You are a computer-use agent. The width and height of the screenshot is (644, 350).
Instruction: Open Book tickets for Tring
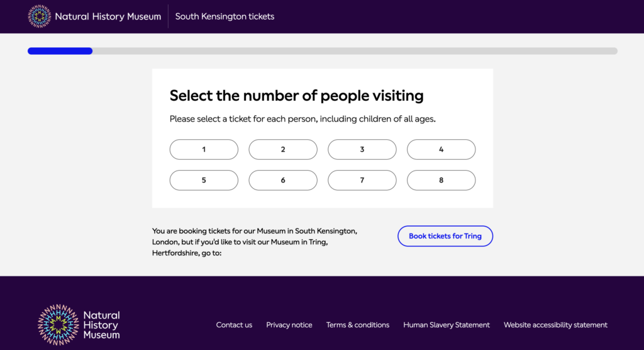tap(445, 236)
